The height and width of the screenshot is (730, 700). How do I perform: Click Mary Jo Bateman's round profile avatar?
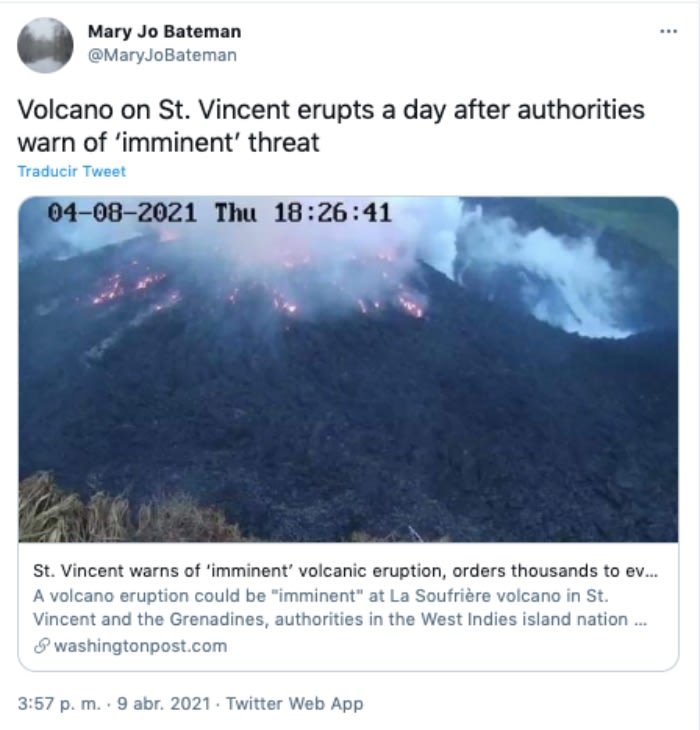[x=45, y=45]
